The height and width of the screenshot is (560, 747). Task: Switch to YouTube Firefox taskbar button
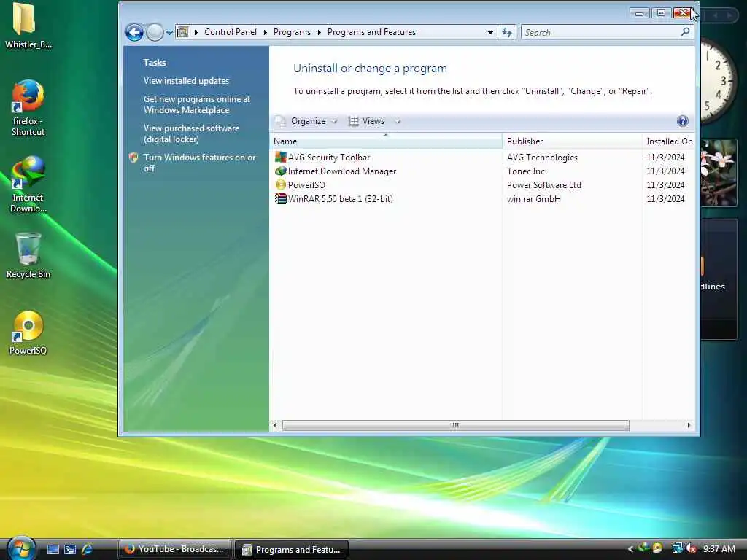tap(175, 549)
